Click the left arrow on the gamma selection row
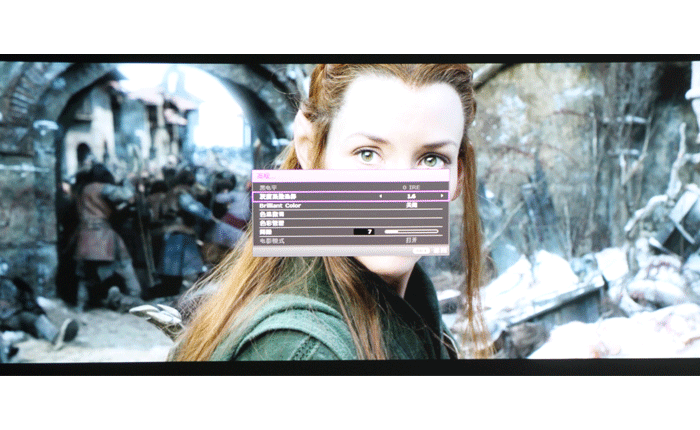 pyautogui.click(x=380, y=196)
